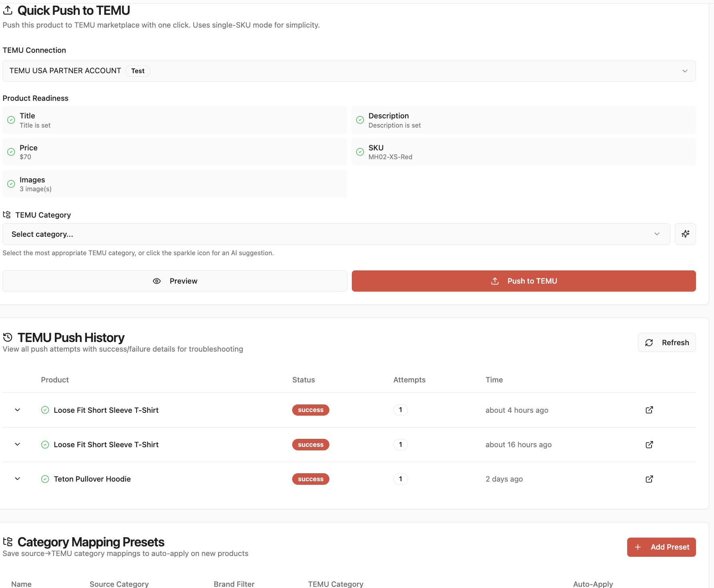
Task: Open external link for the 4-hours-ago push
Action: point(649,410)
